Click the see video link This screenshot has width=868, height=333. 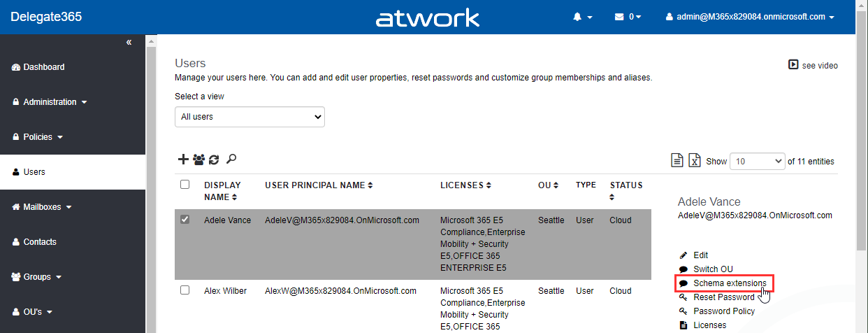pos(813,65)
